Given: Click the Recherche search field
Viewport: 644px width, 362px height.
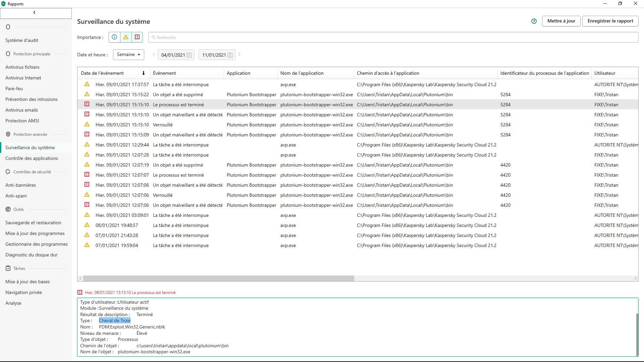Looking at the screenshot, I should pyautogui.click(x=393, y=37).
